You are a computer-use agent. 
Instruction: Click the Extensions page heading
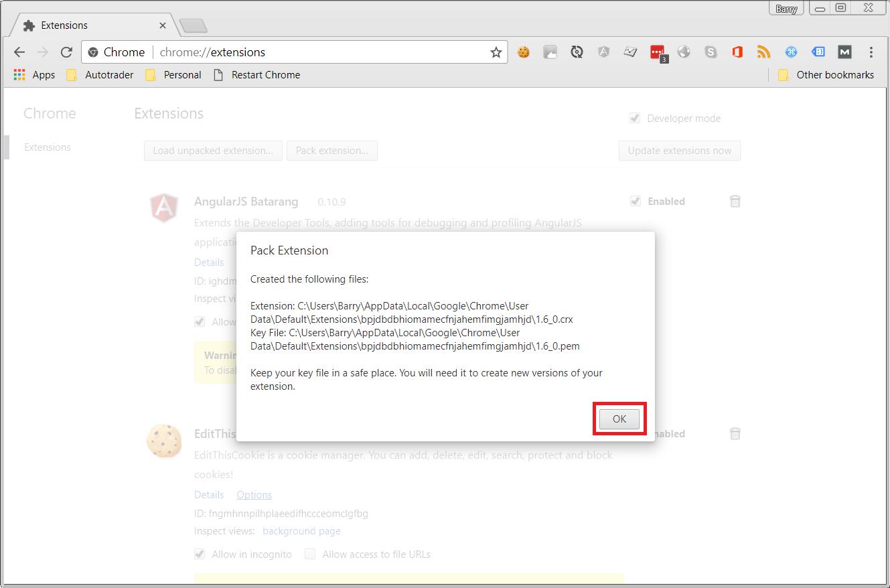tap(169, 113)
